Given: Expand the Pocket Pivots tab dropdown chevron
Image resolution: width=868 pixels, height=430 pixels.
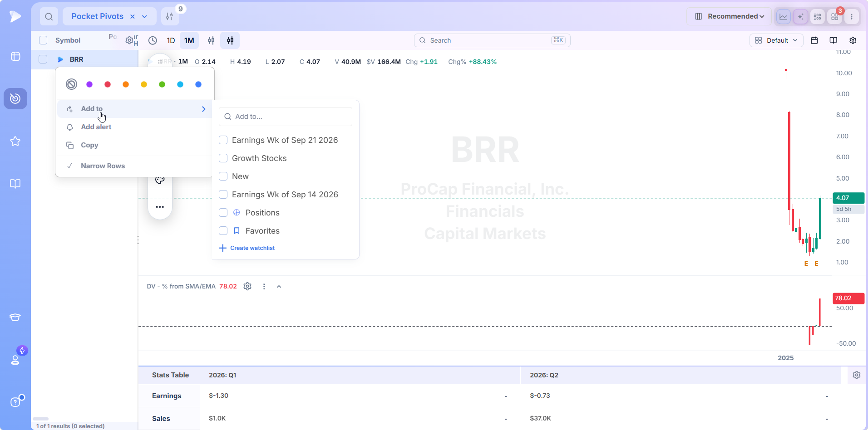Looking at the screenshot, I should pyautogui.click(x=145, y=17).
